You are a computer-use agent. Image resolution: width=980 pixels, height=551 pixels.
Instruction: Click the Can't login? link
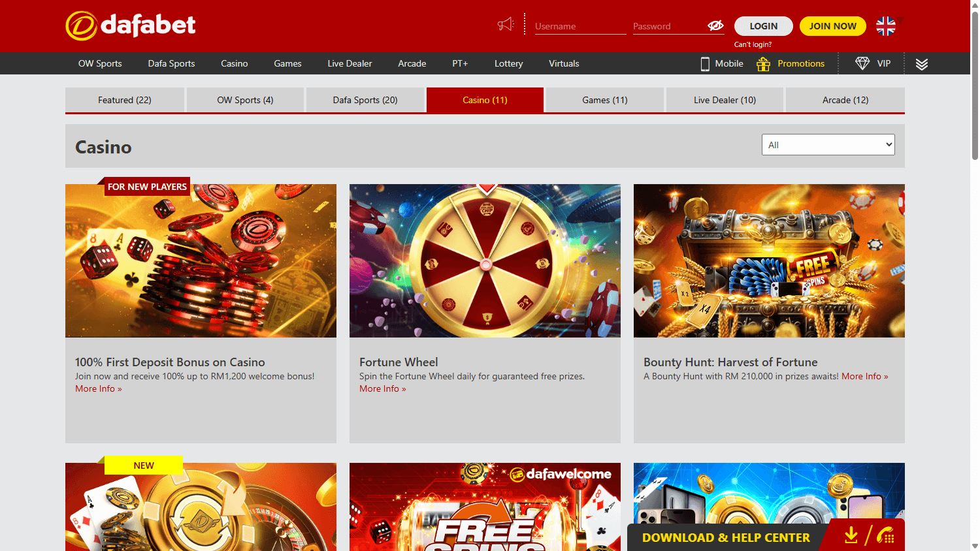click(753, 44)
